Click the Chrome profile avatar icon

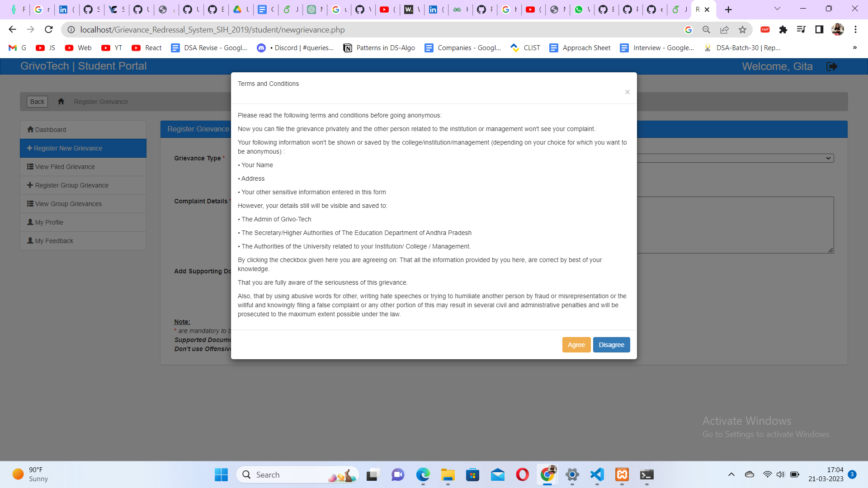click(838, 29)
